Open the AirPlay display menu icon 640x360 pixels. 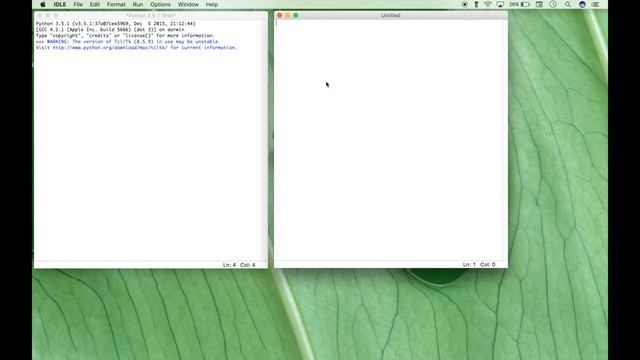500,4
